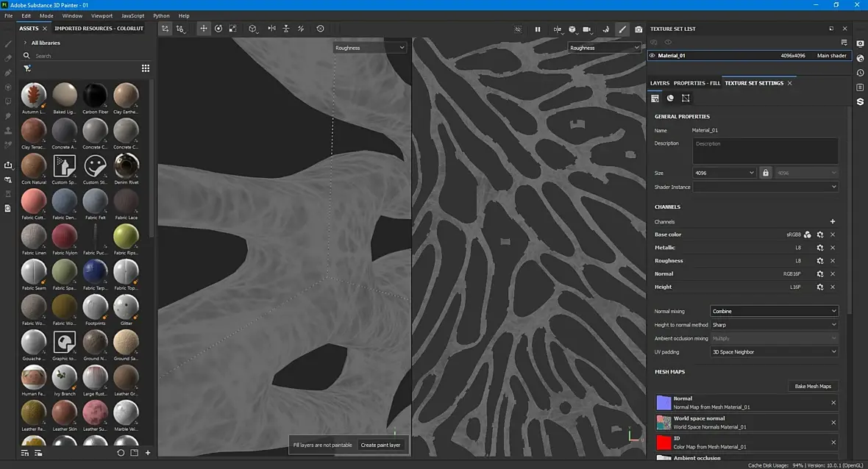The width and height of the screenshot is (868, 469).
Task: Add a new channel with plus icon
Action: coord(833,221)
